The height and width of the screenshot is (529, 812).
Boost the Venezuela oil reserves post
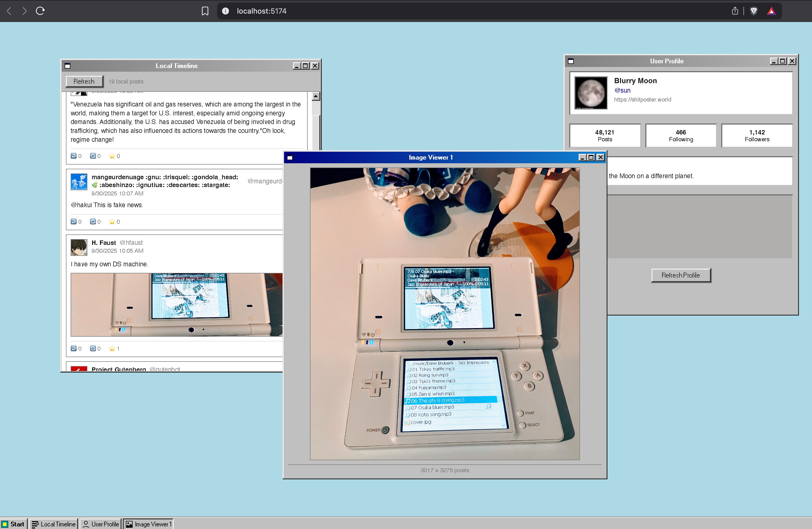pyautogui.click(x=93, y=156)
